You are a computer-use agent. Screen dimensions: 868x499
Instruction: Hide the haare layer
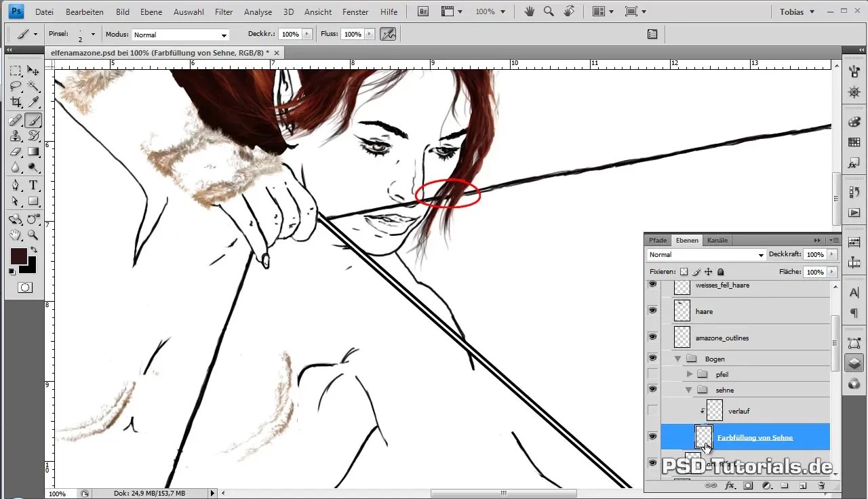tap(652, 311)
